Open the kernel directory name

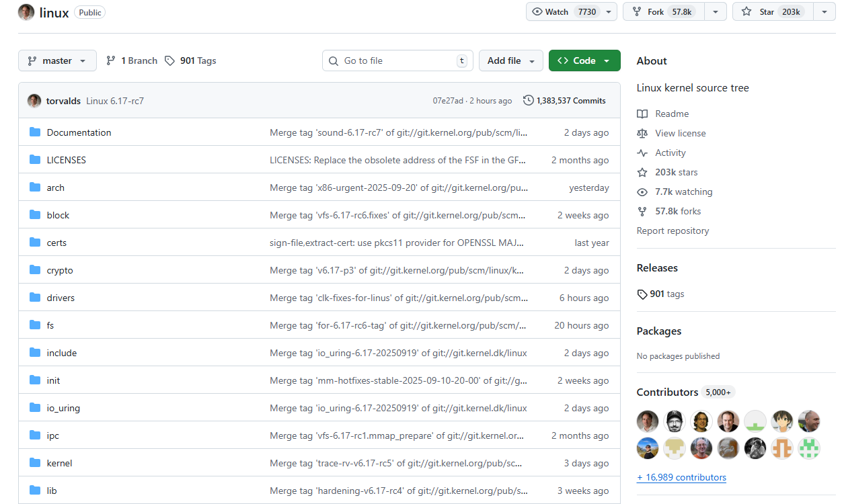tap(59, 463)
